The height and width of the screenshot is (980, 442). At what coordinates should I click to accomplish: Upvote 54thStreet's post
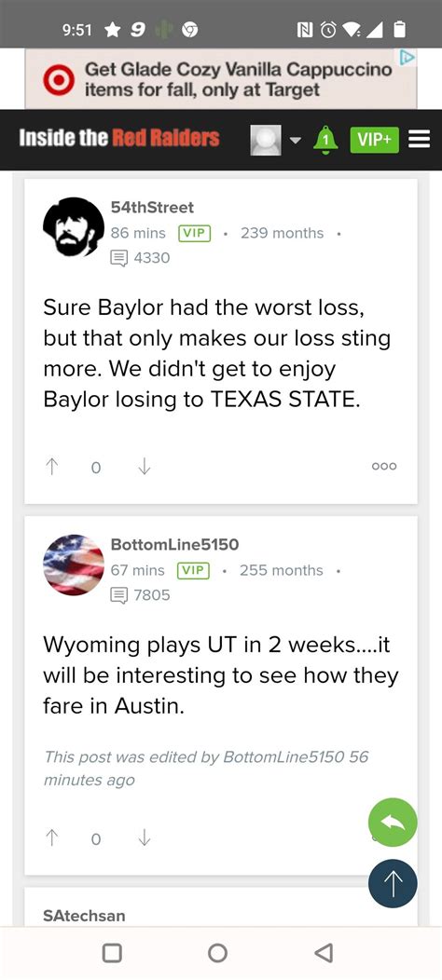coord(52,467)
